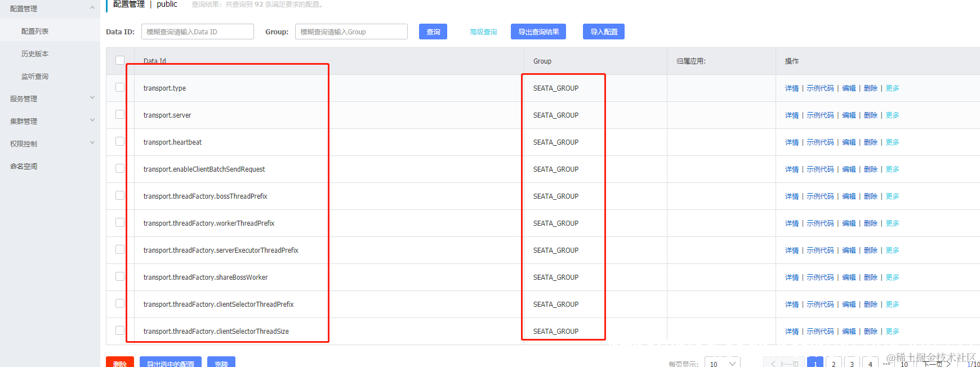Check the box for transport.server row
The width and height of the screenshot is (980, 367).
[120, 114]
